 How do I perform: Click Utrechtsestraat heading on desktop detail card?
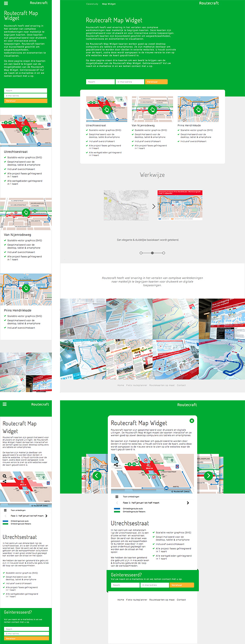(130, 523)
